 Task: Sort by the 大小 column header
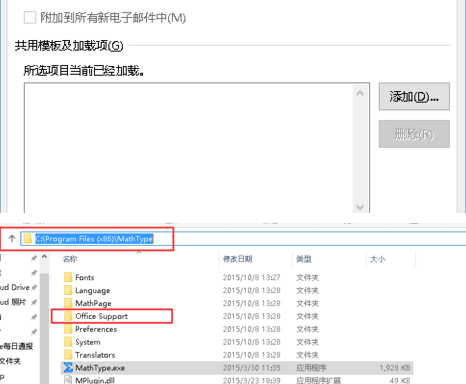coord(377,259)
